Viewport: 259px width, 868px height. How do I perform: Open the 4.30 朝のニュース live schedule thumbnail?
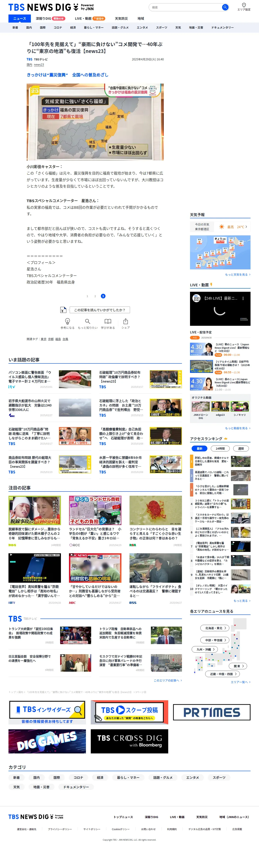201,349
